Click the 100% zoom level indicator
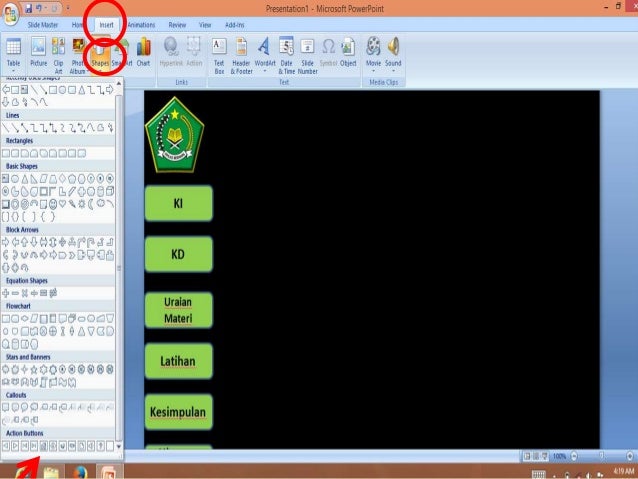Viewport: 638px width, 479px height. [x=559, y=456]
